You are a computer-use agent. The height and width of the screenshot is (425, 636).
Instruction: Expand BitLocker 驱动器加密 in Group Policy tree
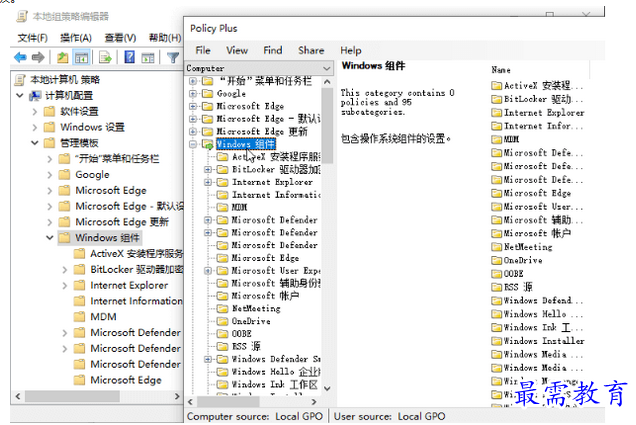pyautogui.click(x=65, y=270)
